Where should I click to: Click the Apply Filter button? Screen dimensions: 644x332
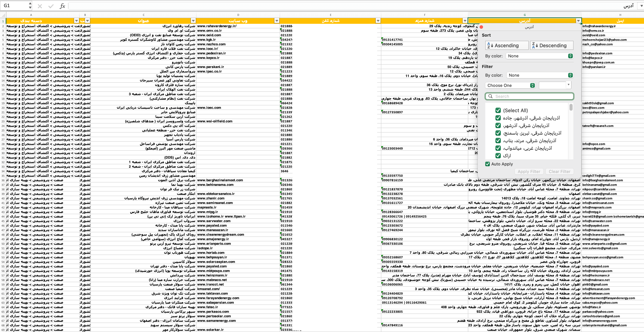(529, 172)
